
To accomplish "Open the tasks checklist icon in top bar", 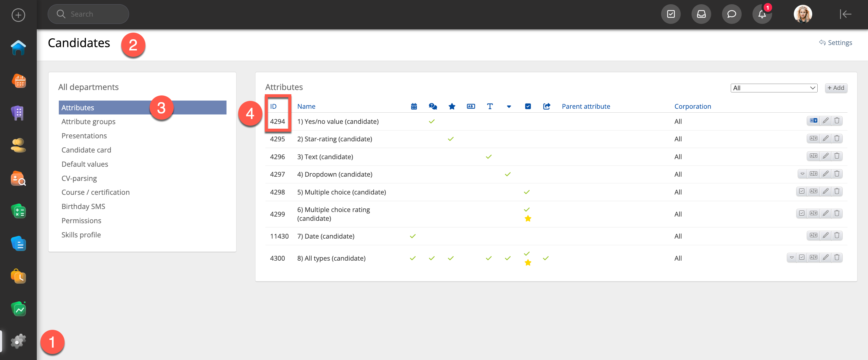I will point(670,14).
